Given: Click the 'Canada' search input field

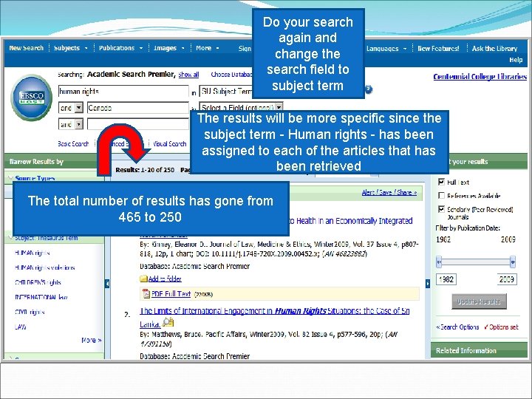Looking at the screenshot, I should tap(137, 108).
